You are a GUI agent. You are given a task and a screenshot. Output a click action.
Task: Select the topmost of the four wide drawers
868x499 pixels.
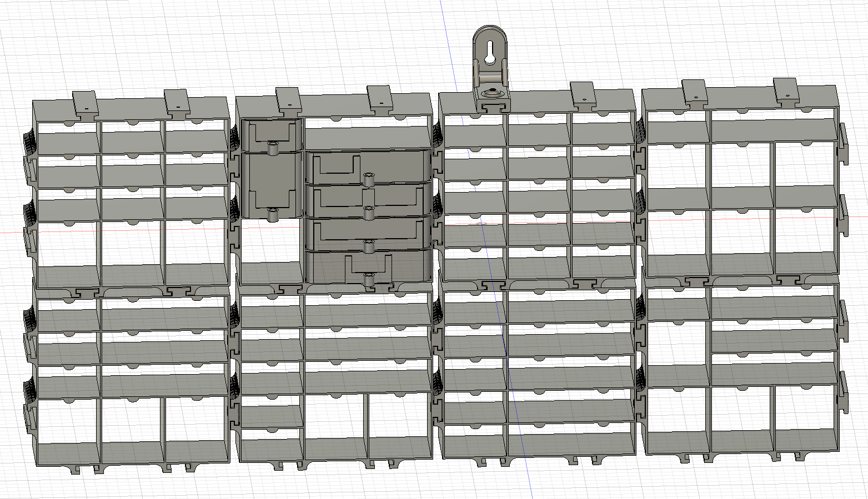368,167
